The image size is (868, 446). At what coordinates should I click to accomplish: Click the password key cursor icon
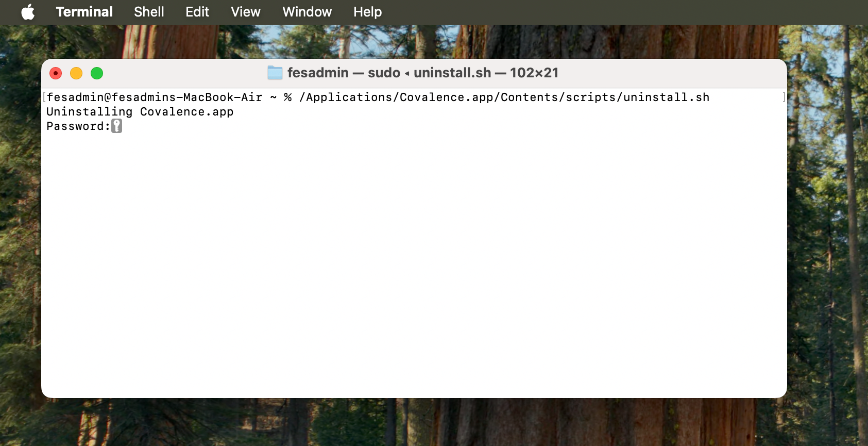(117, 126)
